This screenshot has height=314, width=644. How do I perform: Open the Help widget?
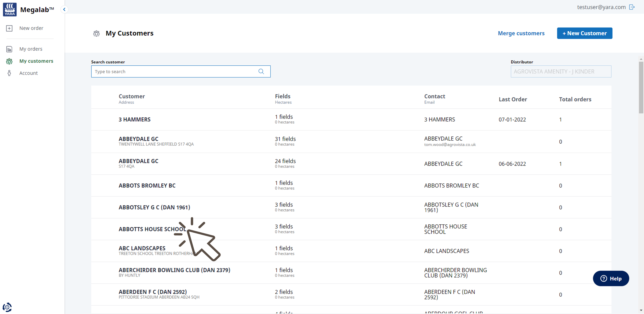tap(611, 278)
